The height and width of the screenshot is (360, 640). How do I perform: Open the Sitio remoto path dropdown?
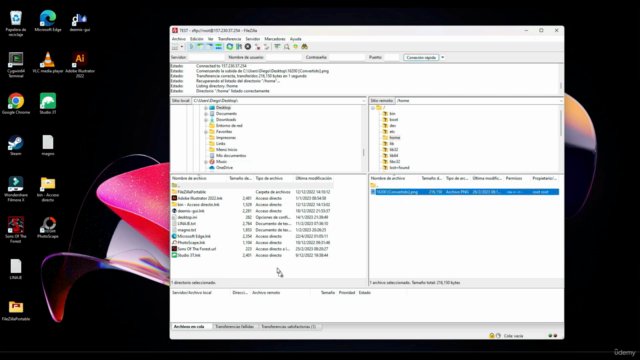pos(561,101)
